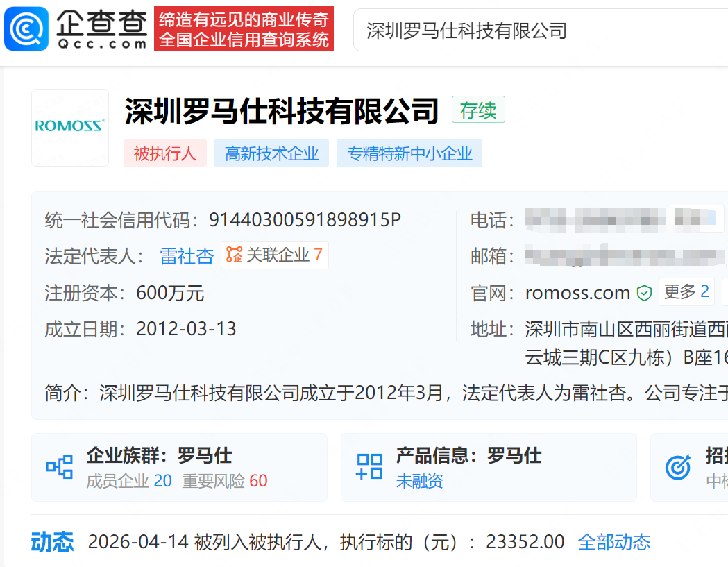Open legal representative 雷社杏 profile
728x567 pixels.
(187, 256)
